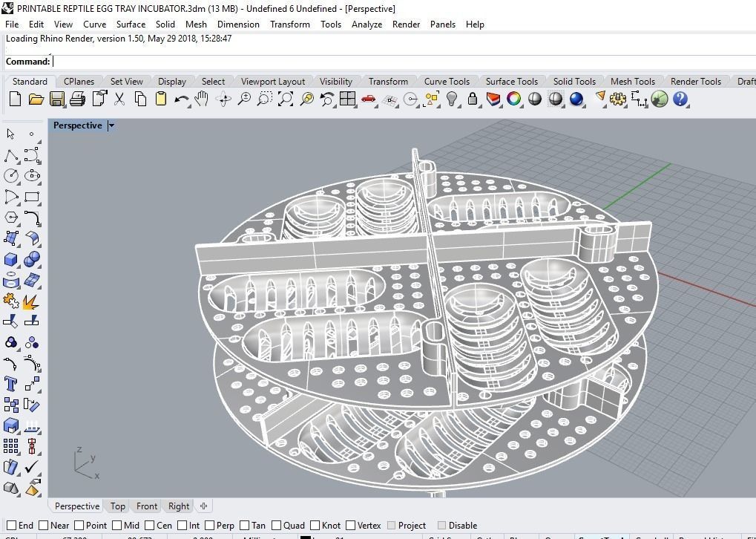Image resolution: width=756 pixels, height=539 pixels.
Task: Open a file with the folder icon
Action: (x=36, y=99)
